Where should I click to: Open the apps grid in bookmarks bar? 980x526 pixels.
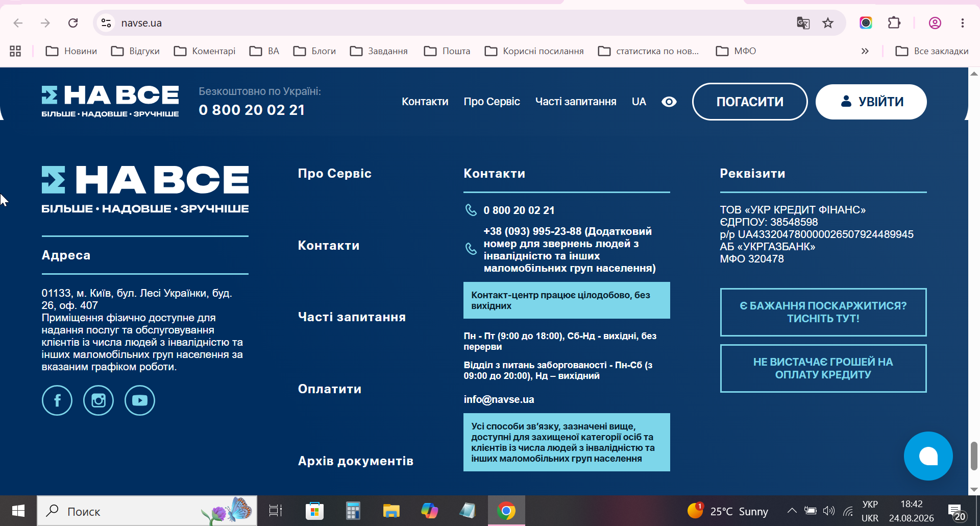coord(15,51)
